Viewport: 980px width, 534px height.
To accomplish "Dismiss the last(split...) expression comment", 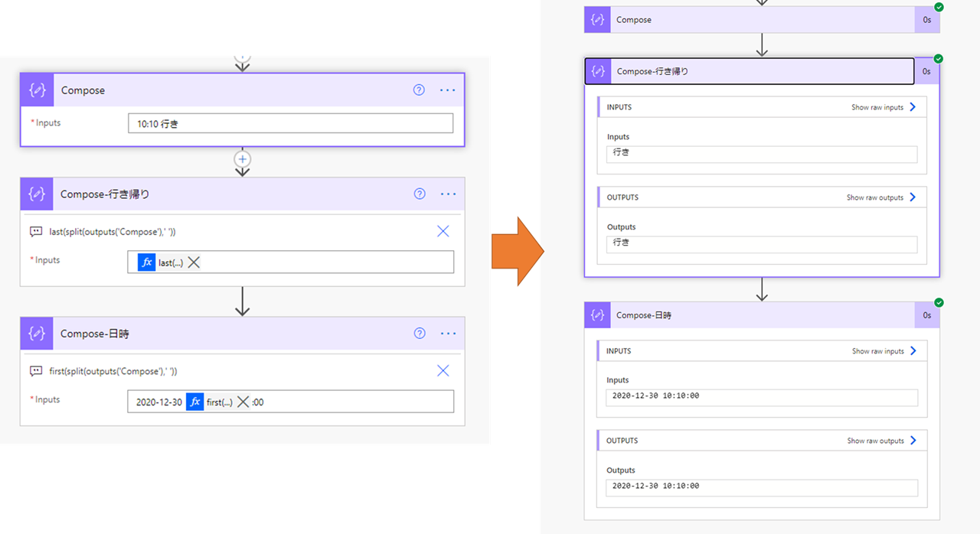I will click(x=443, y=231).
